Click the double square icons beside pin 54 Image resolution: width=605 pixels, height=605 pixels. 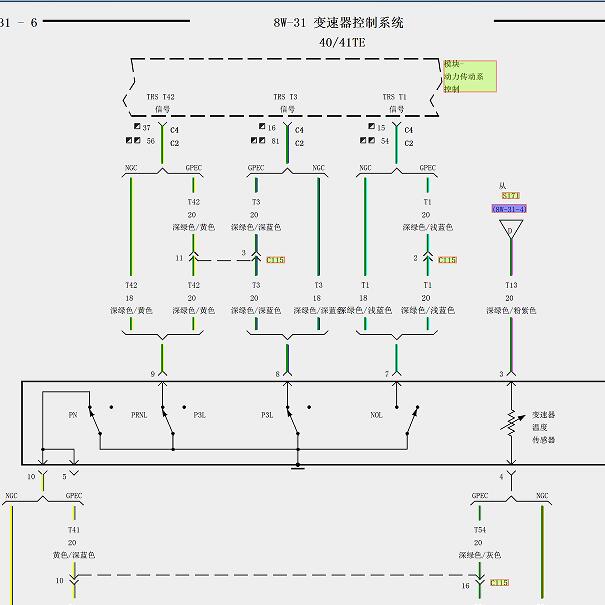coord(367,140)
